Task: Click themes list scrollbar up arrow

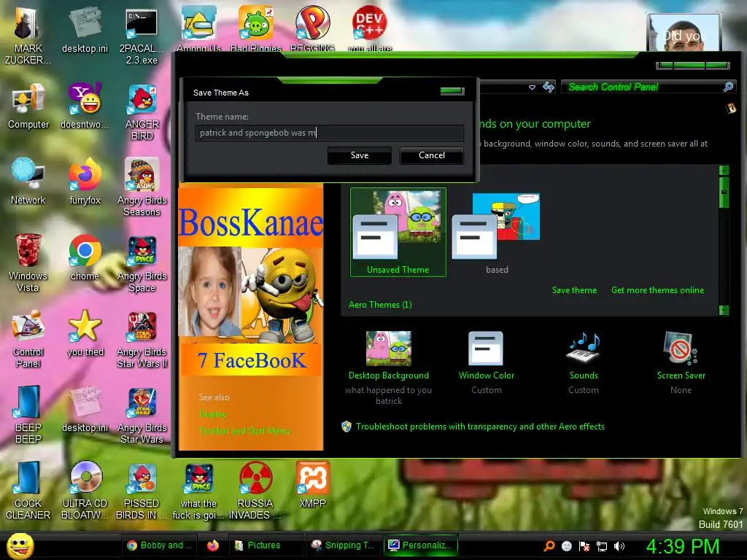Action: tap(724, 171)
